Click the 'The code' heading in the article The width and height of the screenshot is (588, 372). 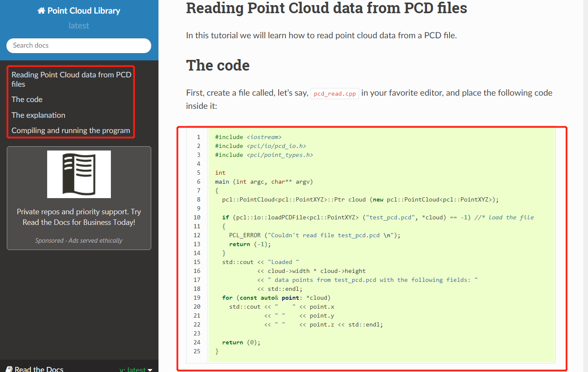218,65
